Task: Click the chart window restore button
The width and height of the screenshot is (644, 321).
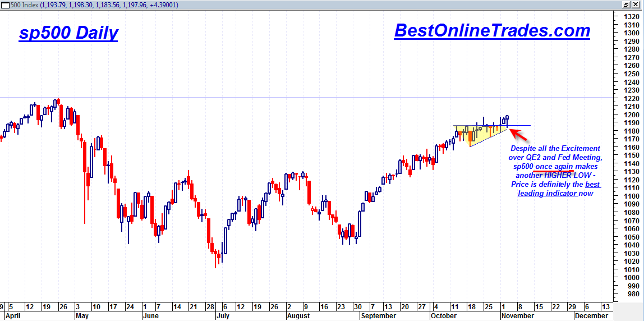Action: pyautogui.click(x=626, y=4)
